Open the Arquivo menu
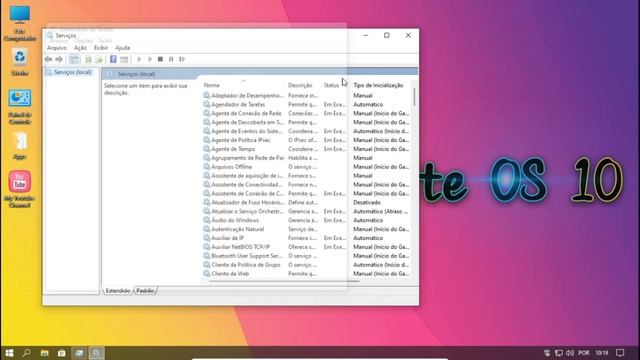 (57, 48)
